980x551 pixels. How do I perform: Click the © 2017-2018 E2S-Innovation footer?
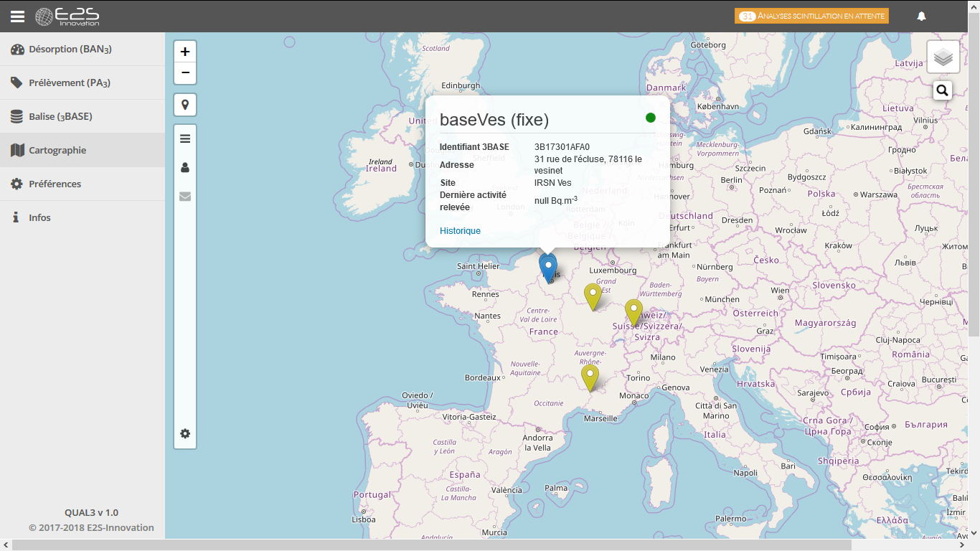point(91,527)
